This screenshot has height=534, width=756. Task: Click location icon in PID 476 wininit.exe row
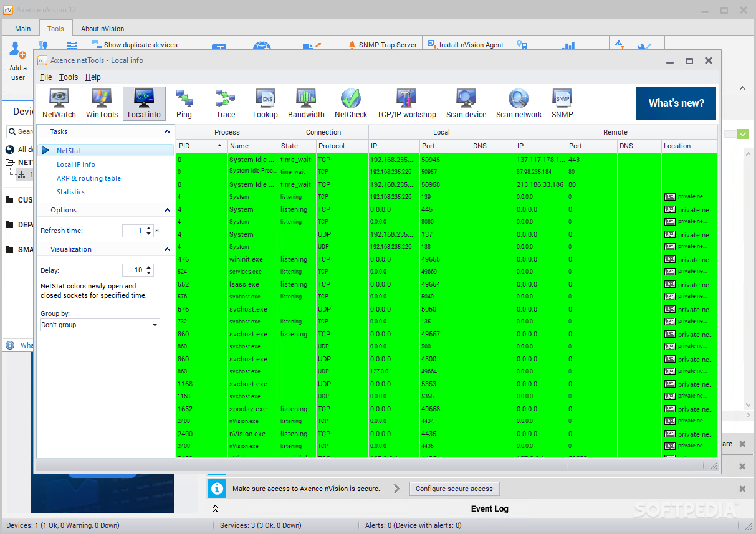pyautogui.click(x=670, y=259)
